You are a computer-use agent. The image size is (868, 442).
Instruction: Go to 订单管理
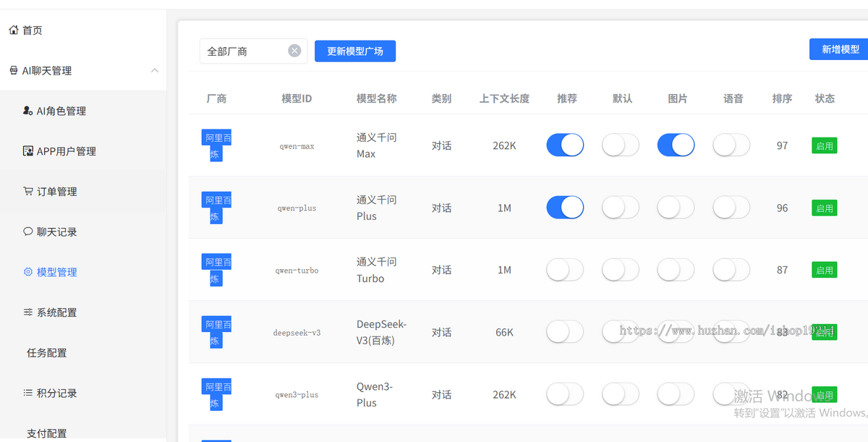[83, 192]
